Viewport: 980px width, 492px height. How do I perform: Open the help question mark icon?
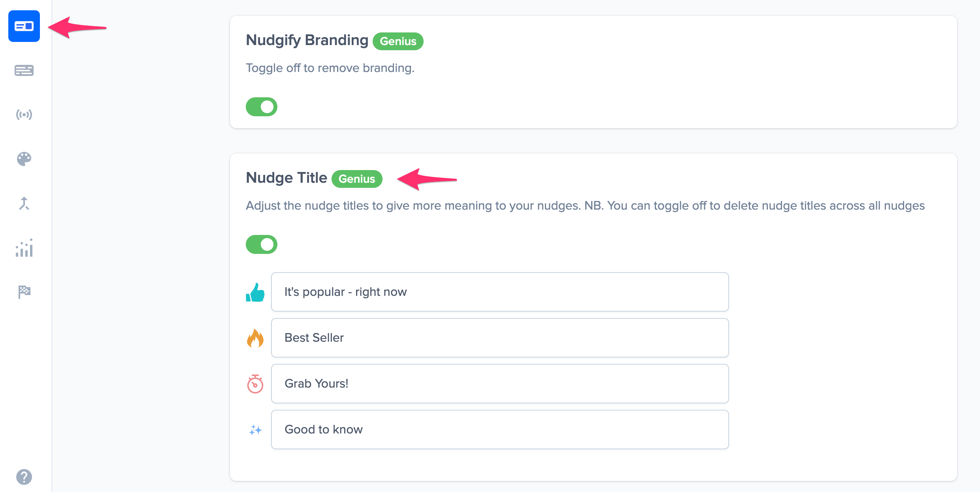click(24, 477)
